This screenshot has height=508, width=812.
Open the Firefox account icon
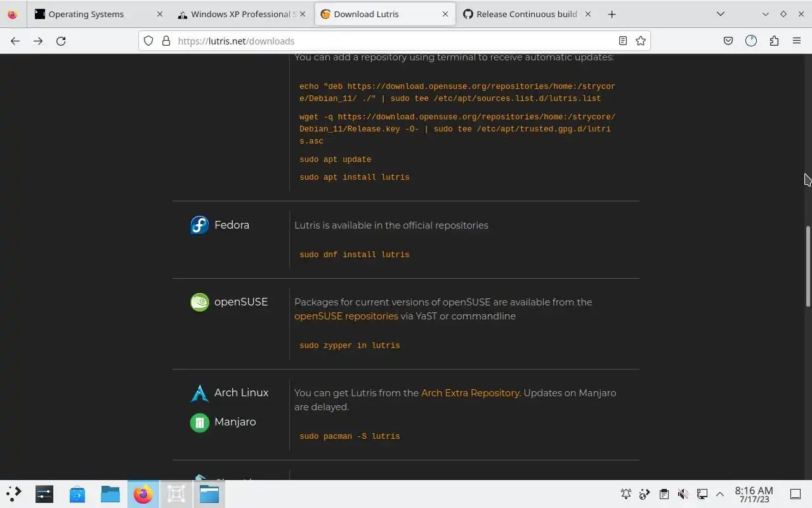point(751,41)
